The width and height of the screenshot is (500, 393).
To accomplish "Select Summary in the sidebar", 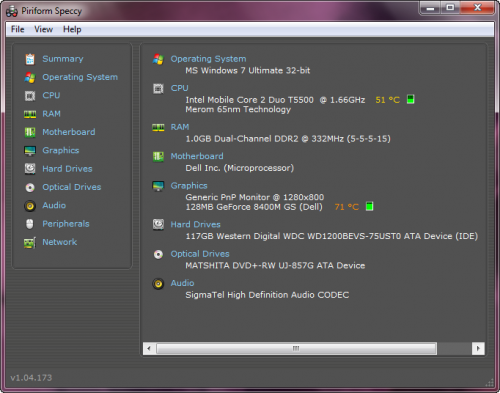I will tap(63, 59).
